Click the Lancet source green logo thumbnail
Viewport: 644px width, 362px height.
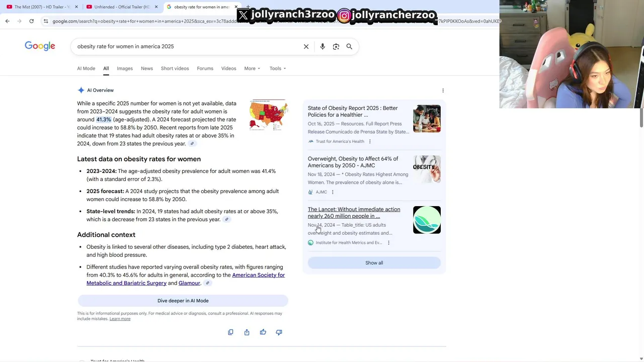click(427, 220)
